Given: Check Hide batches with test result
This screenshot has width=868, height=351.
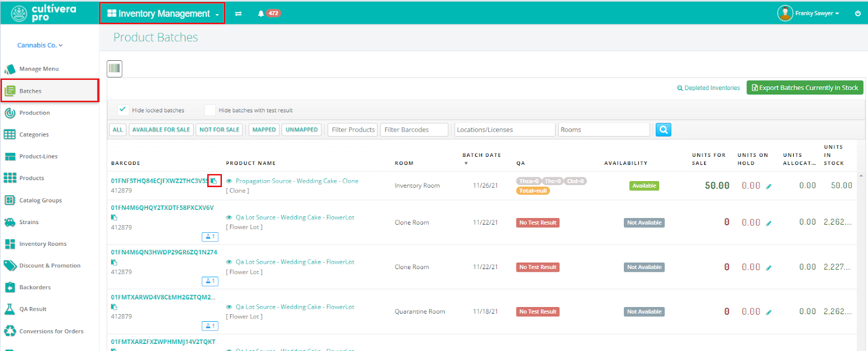Looking at the screenshot, I should tap(210, 110).
